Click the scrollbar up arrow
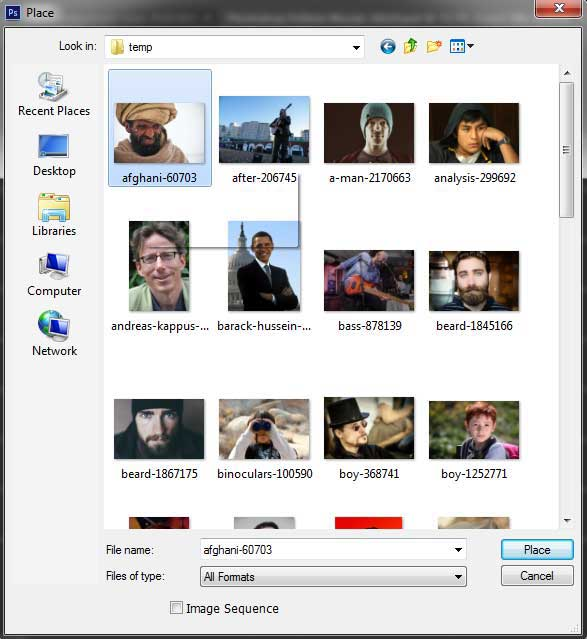587x639 pixels. pyautogui.click(x=567, y=73)
